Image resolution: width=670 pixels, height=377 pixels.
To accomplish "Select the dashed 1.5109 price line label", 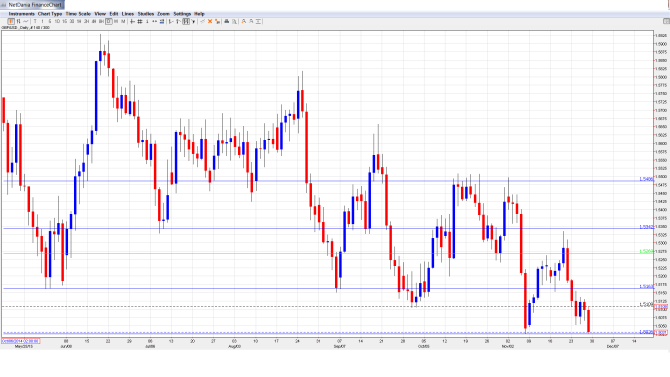I will click(646, 304).
